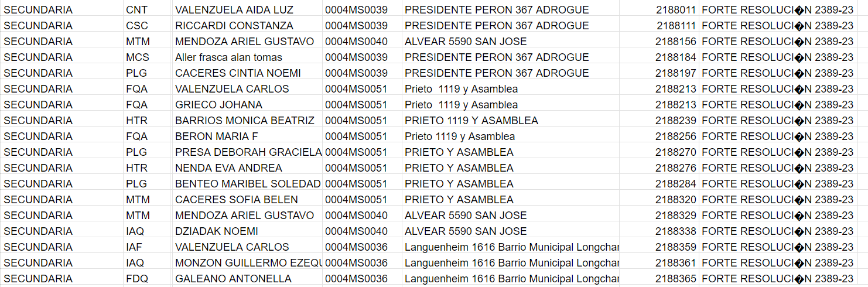Viewport: 868px width, 287px height.
Task: Click the BENTEO MARIBEL SOLEDAD cell
Action: pyautogui.click(x=248, y=184)
